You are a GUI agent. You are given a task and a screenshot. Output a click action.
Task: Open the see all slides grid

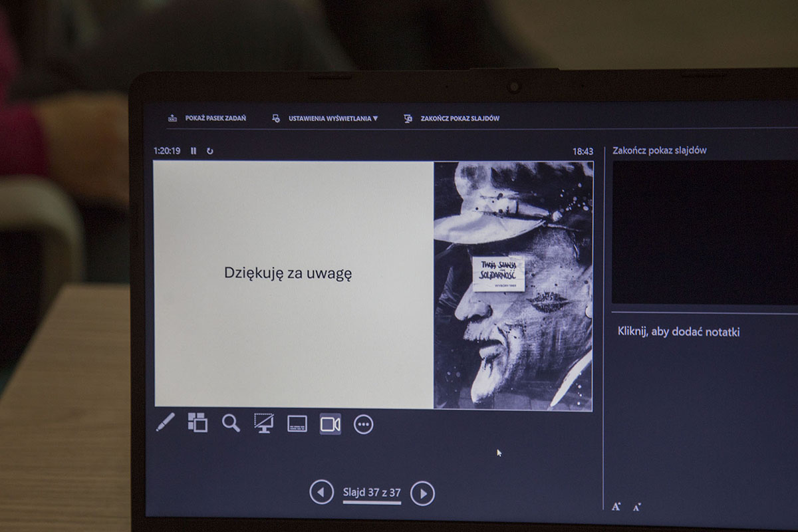click(x=198, y=423)
